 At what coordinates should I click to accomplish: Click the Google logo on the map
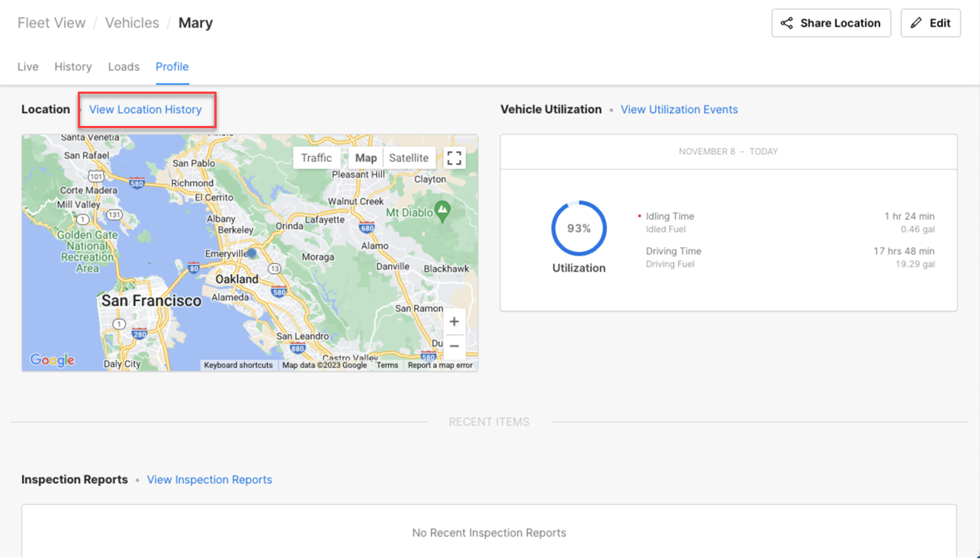click(50, 360)
